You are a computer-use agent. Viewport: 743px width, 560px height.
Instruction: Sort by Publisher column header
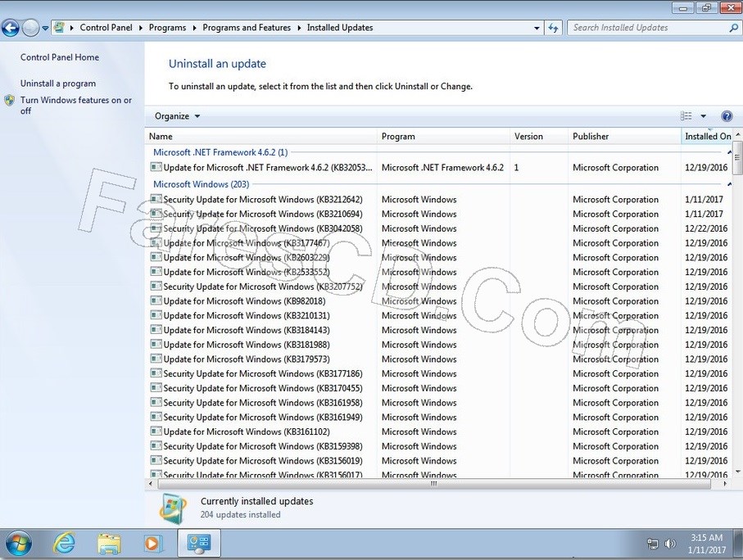point(624,137)
